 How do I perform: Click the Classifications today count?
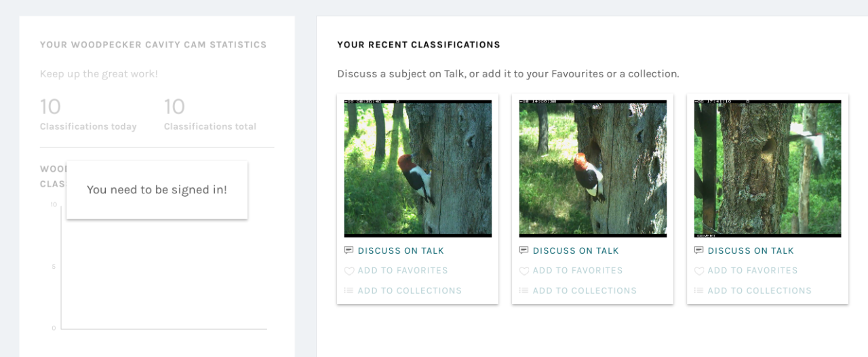click(50, 107)
